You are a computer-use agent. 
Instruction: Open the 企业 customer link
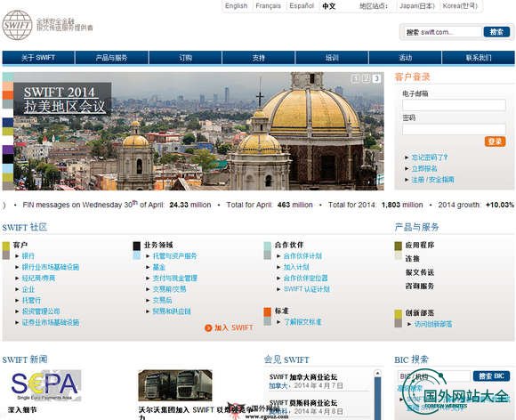[28, 289]
